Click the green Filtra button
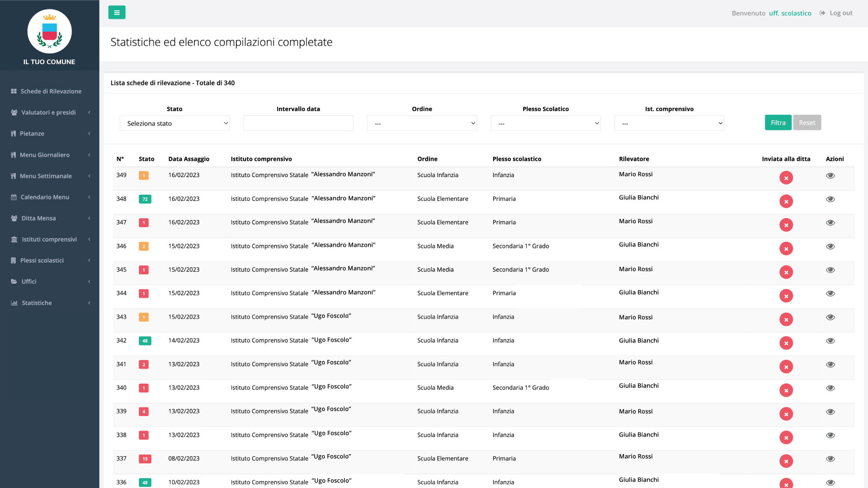 [778, 122]
